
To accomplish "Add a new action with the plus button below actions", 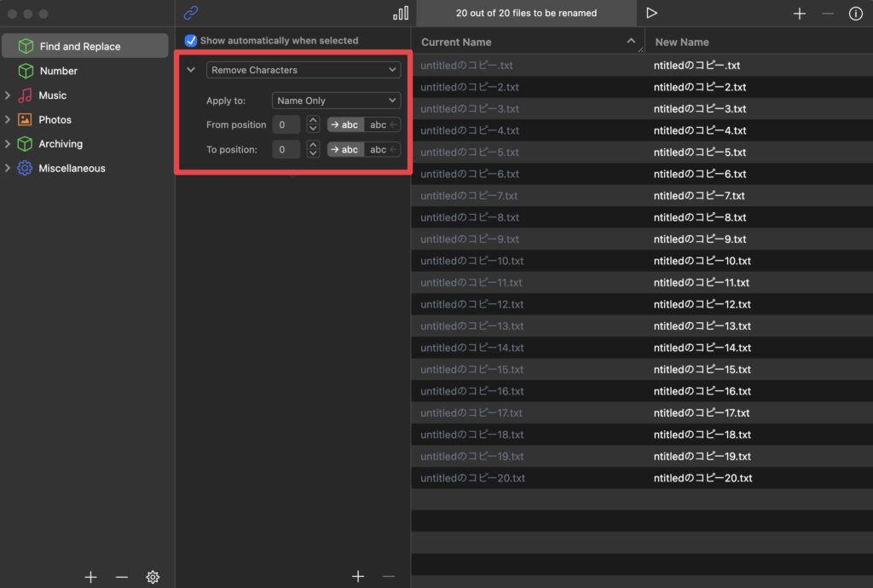I will coord(357,577).
